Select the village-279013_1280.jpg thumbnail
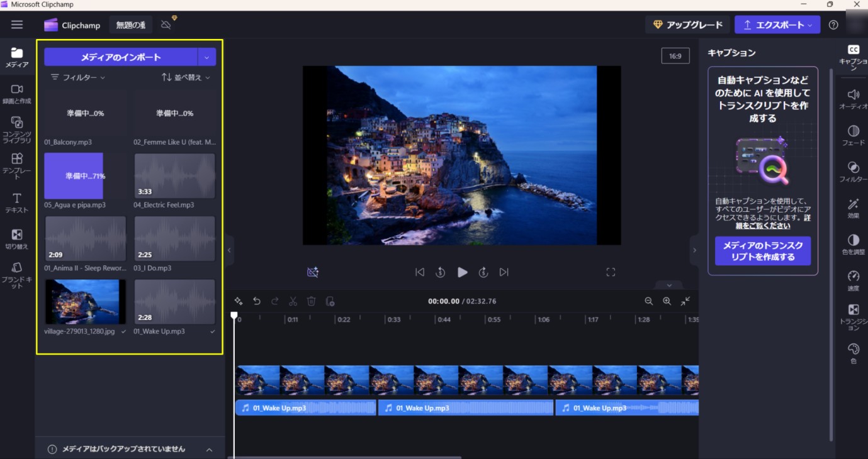The image size is (868, 459). tap(86, 302)
